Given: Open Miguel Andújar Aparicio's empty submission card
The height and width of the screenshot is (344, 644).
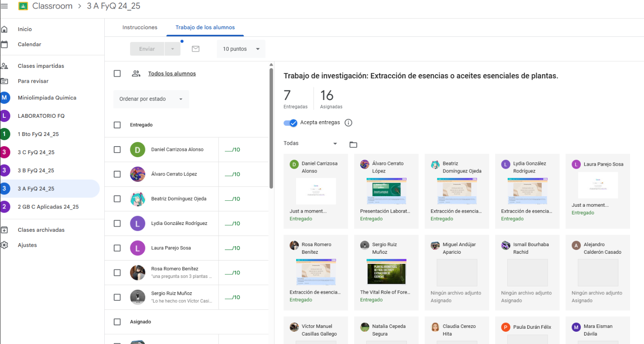Looking at the screenshot, I should pyautogui.click(x=456, y=272).
